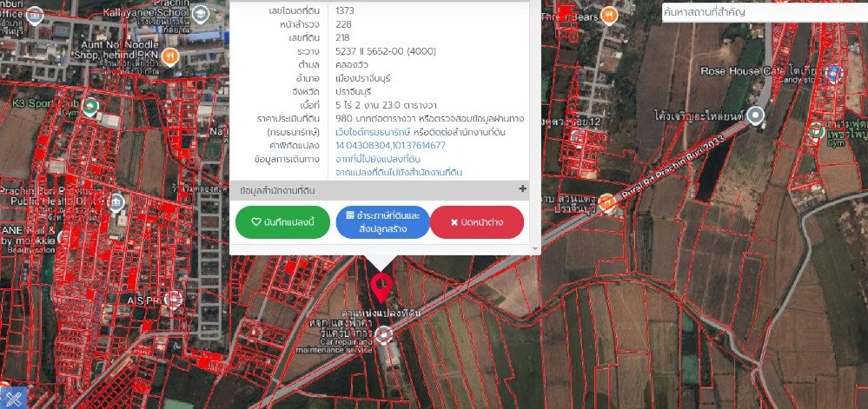Open จากแปลงที่ดินไปยังสำนักงานที่ดิน directions link
Viewport: 868px width, 409px height.
(x=399, y=173)
